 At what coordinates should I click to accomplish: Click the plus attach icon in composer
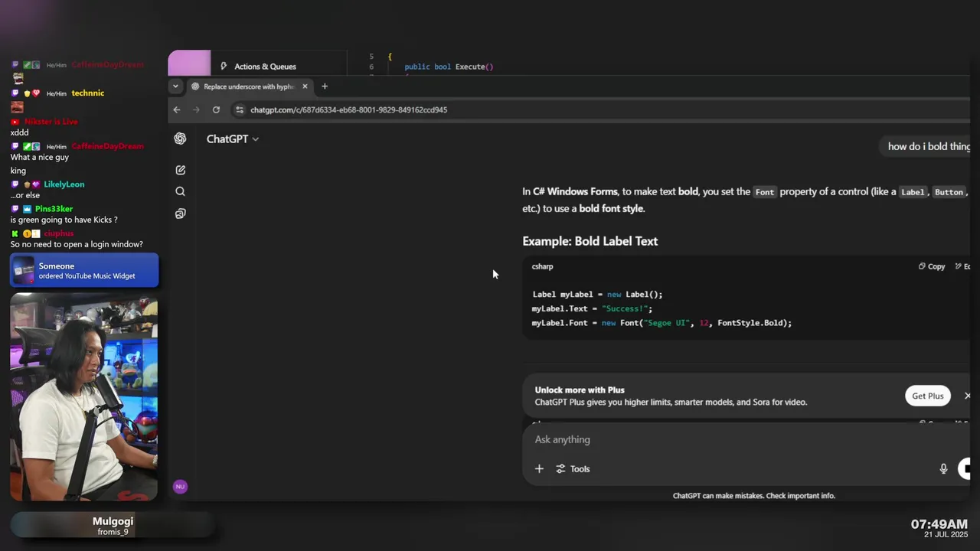[x=539, y=468]
